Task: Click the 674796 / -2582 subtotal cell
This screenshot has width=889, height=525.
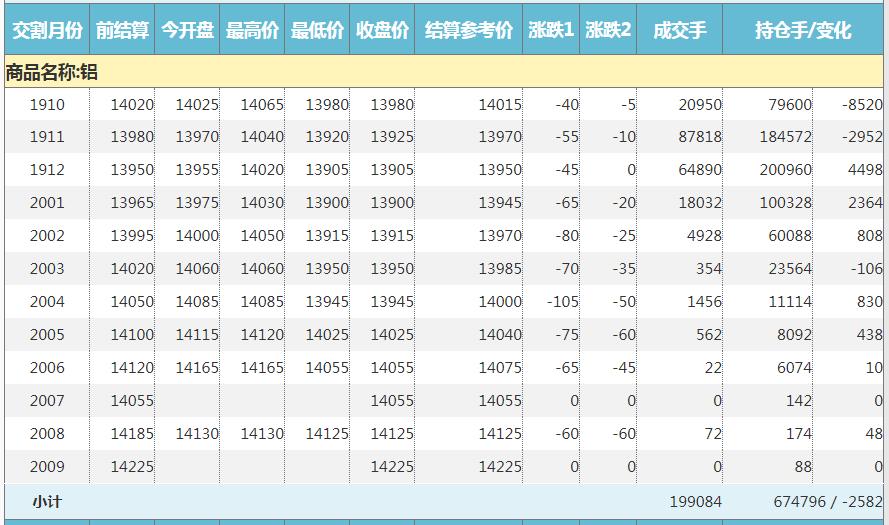Action: point(827,501)
